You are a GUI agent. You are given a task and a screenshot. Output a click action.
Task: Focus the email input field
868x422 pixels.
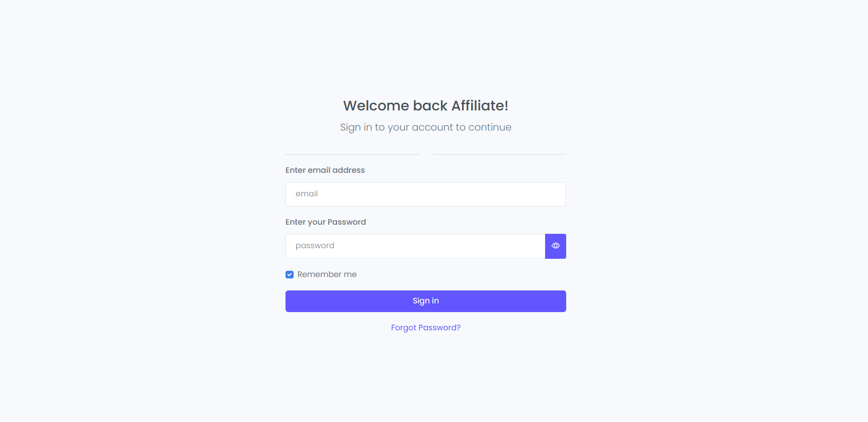426,194
